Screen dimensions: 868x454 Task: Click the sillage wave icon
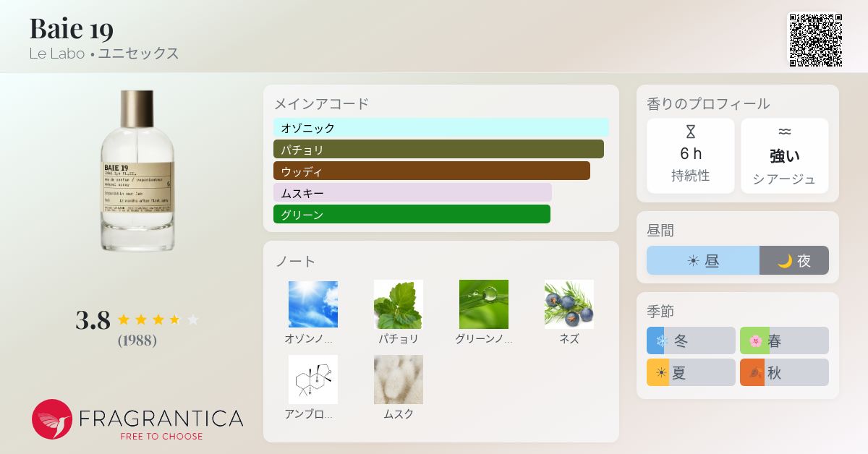coord(785,132)
